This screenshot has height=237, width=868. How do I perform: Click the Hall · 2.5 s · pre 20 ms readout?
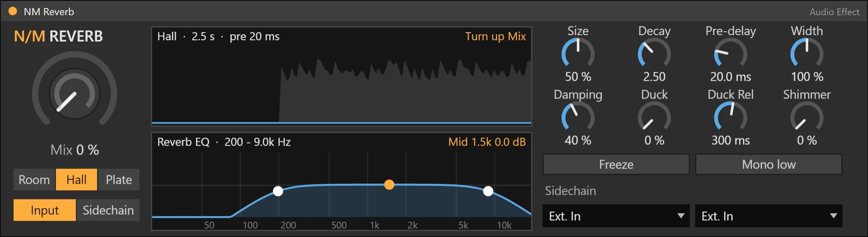pyautogui.click(x=218, y=36)
